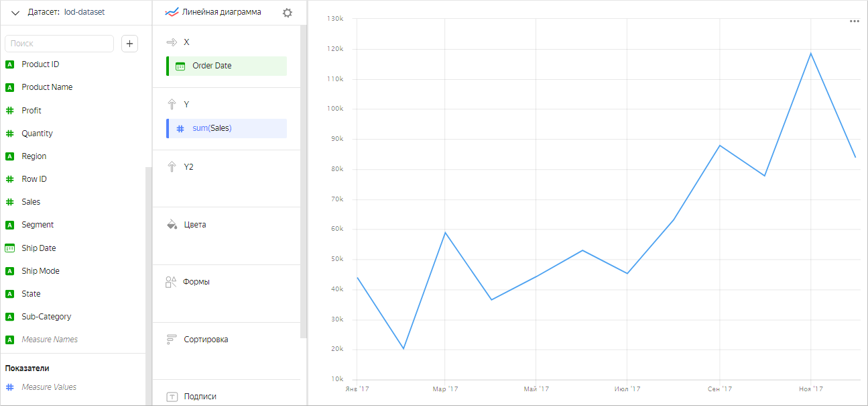Open the line chart type selector
The width and height of the screenshot is (868, 406).
(x=213, y=12)
